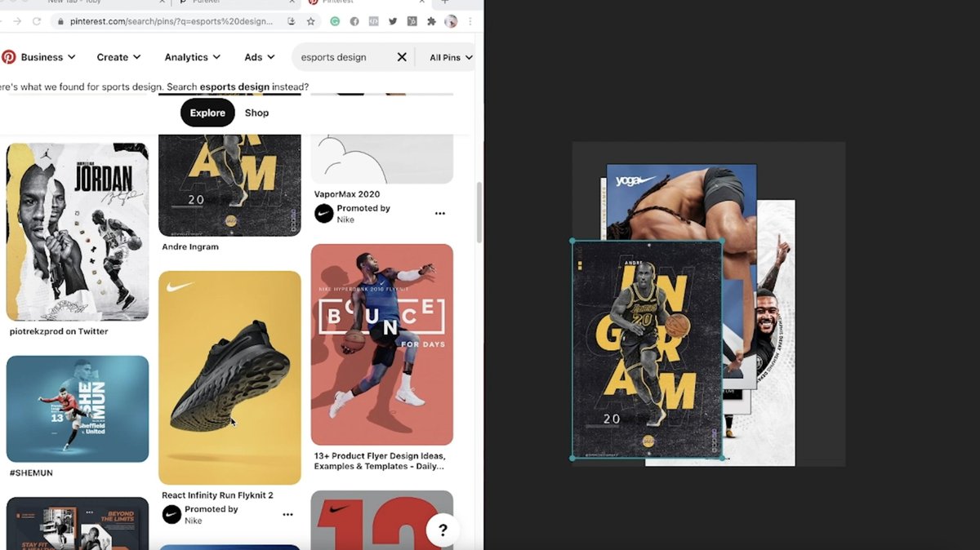Click 'piotrekzprod on Twitter' caption

pos(59,331)
